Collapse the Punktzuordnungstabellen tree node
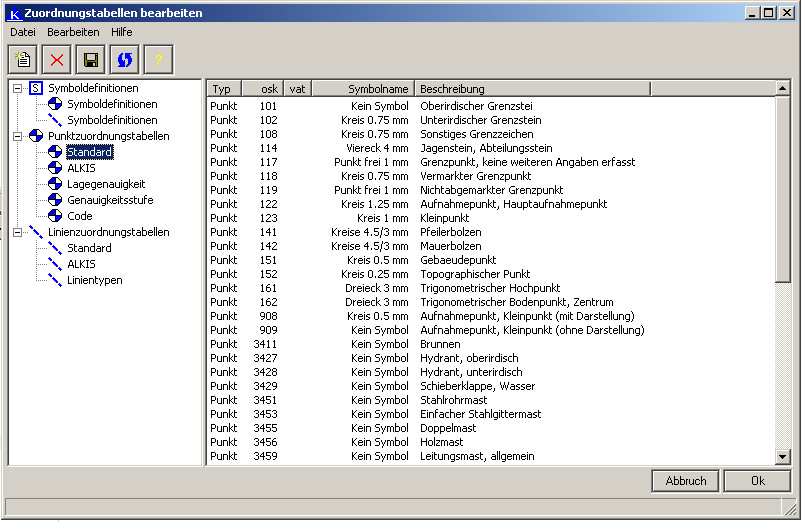The image size is (801, 522). pyautogui.click(x=17, y=136)
